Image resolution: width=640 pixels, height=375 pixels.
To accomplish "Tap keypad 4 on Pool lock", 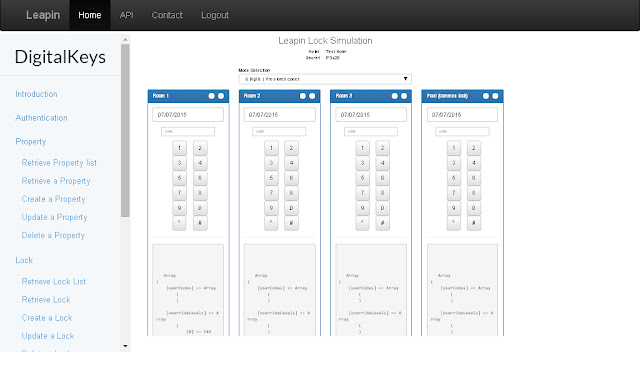I will pos(474,163).
